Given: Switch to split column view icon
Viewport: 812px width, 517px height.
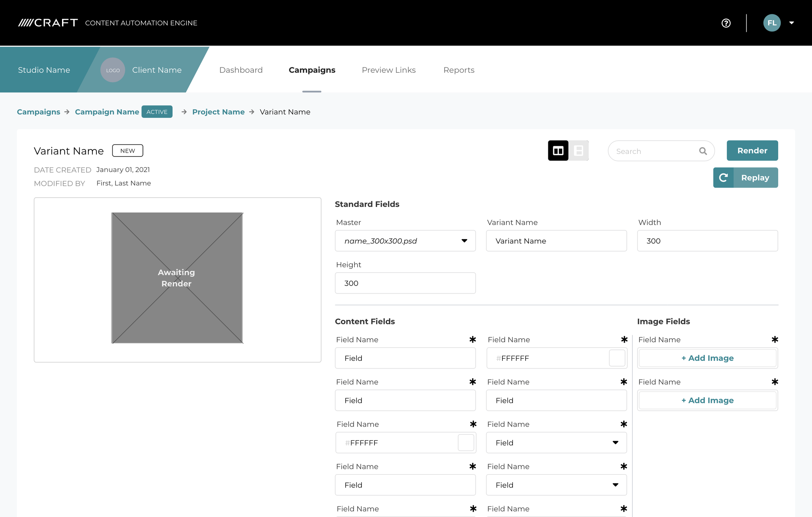Looking at the screenshot, I should (558, 151).
